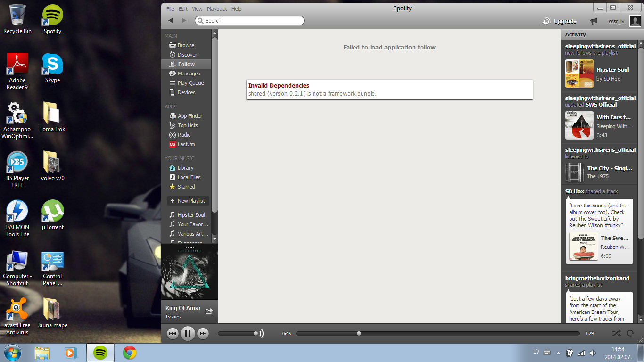This screenshot has height=362, width=644.
Task: Toggle shuffle mode
Action: coord(616,333)
